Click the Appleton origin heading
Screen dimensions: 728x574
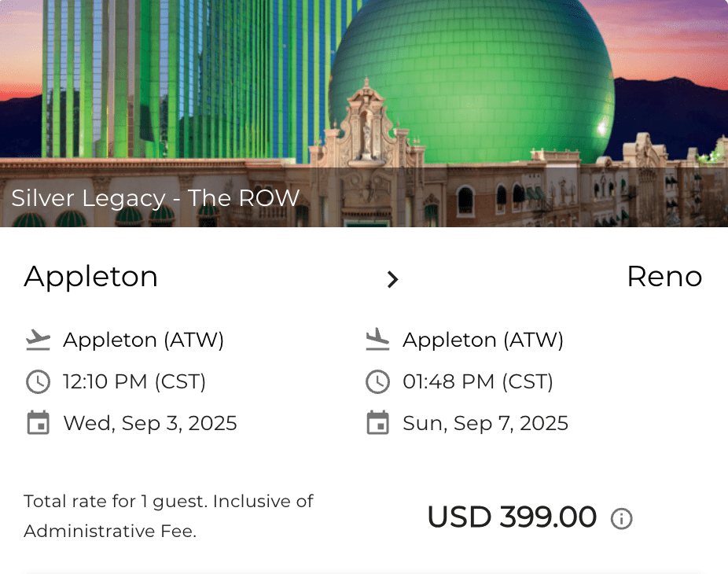point(91,277)
